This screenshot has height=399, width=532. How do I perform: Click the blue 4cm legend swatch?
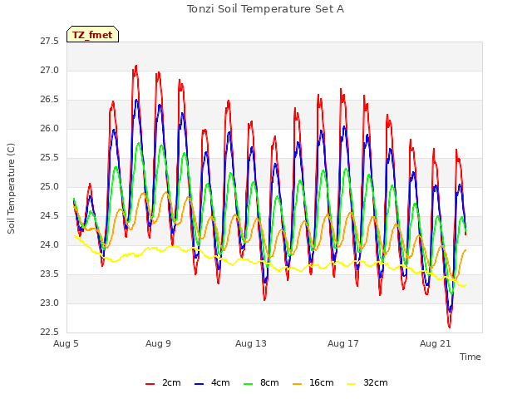(199, 384)
